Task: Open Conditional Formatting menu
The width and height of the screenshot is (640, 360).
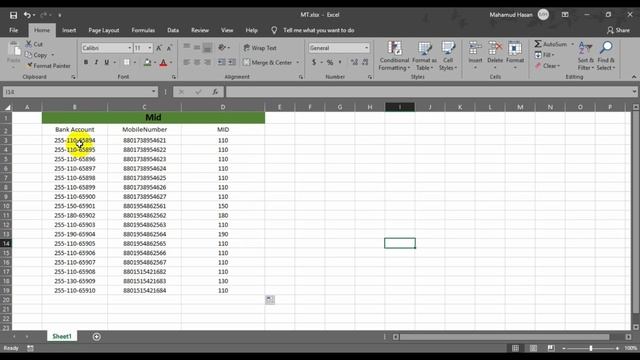Action: click(394, 56)
